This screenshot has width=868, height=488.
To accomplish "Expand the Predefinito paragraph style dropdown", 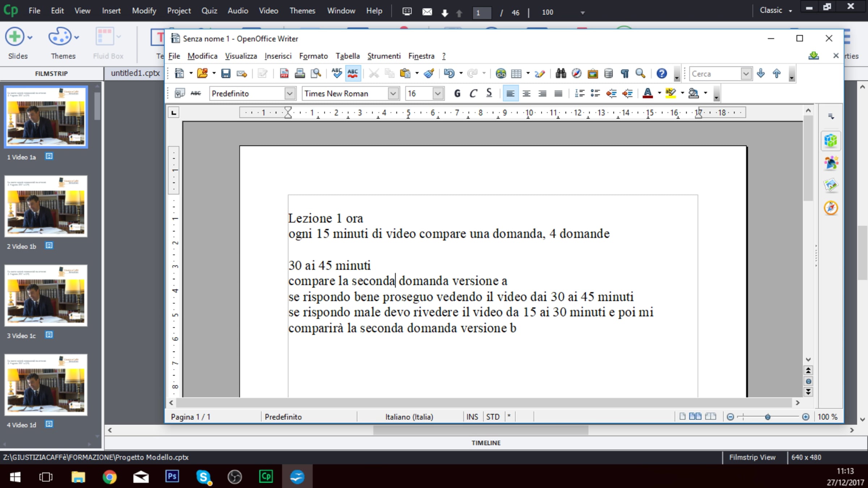I will tap(289, 94).
